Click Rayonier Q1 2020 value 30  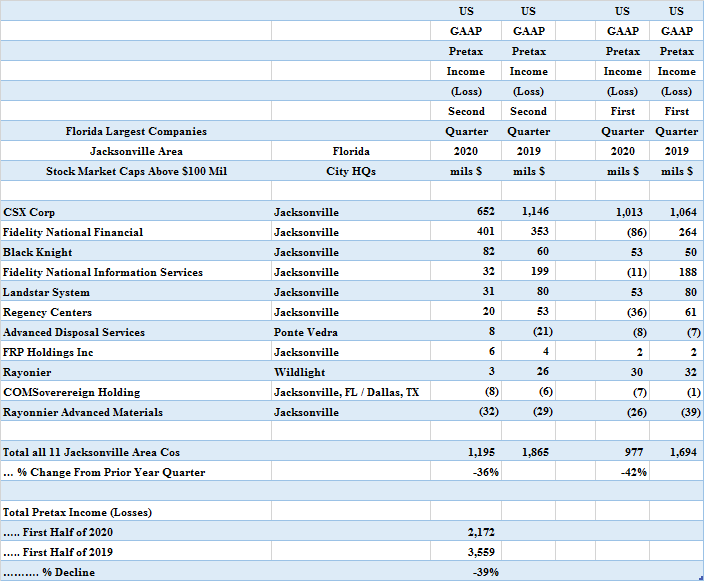(637, 372)
